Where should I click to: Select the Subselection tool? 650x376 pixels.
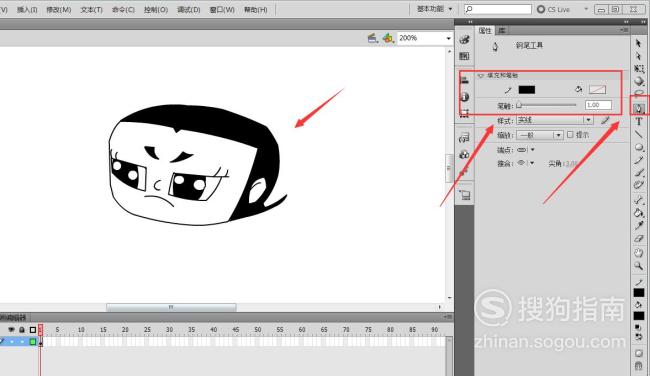click(638, 56)
